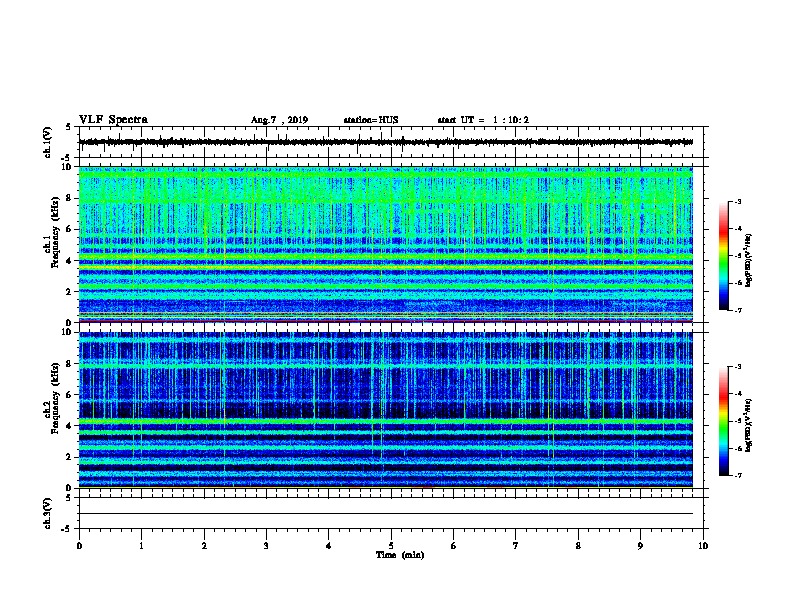Click time axis tick label "2"
Viewport: 792px width, 612px height.
[204, 546]
